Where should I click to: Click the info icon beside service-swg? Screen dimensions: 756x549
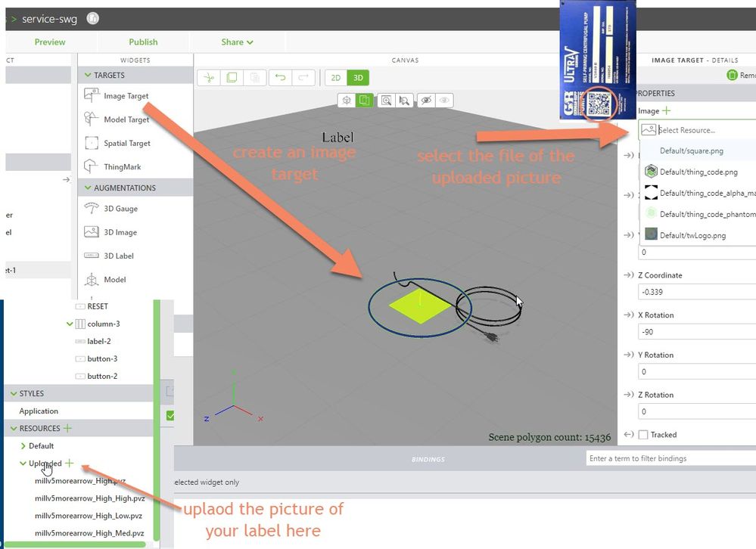point(92,18)
